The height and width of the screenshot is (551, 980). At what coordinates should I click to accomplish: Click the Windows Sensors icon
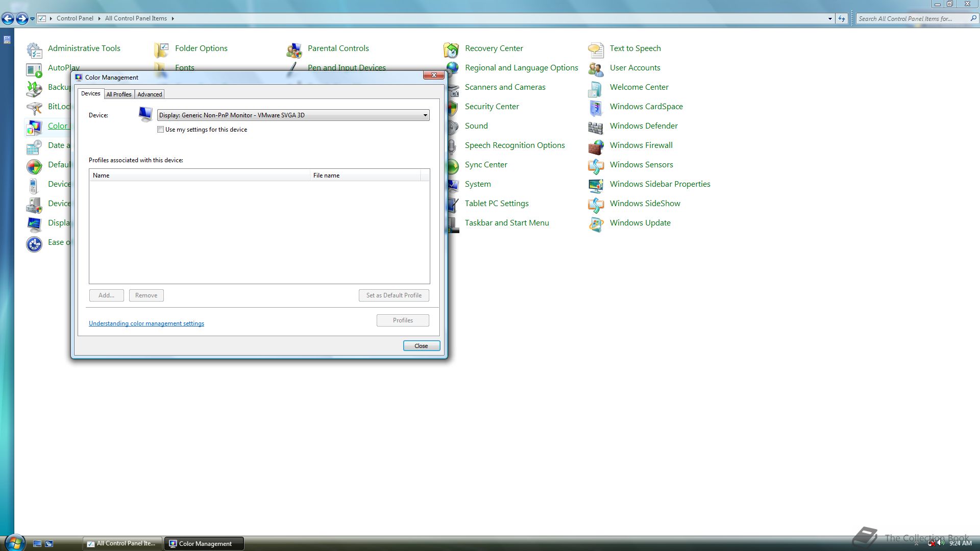596,166
